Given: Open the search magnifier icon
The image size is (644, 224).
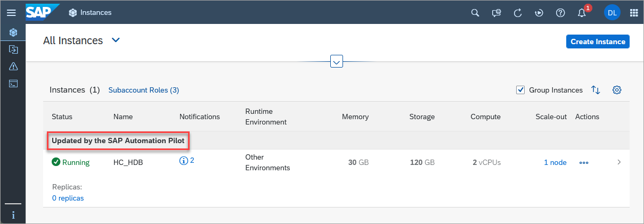Looking at the screenshot, I should click(x=475, y=13).
